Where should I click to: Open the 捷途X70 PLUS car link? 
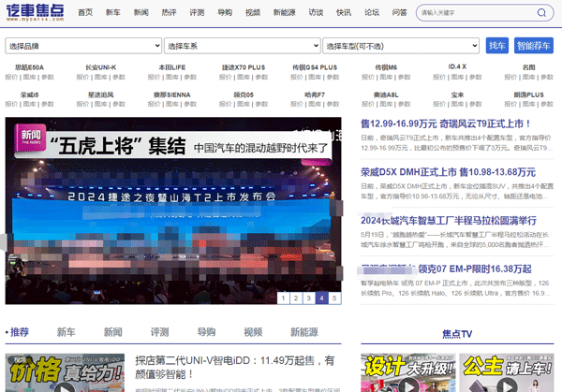pos(244,67)
